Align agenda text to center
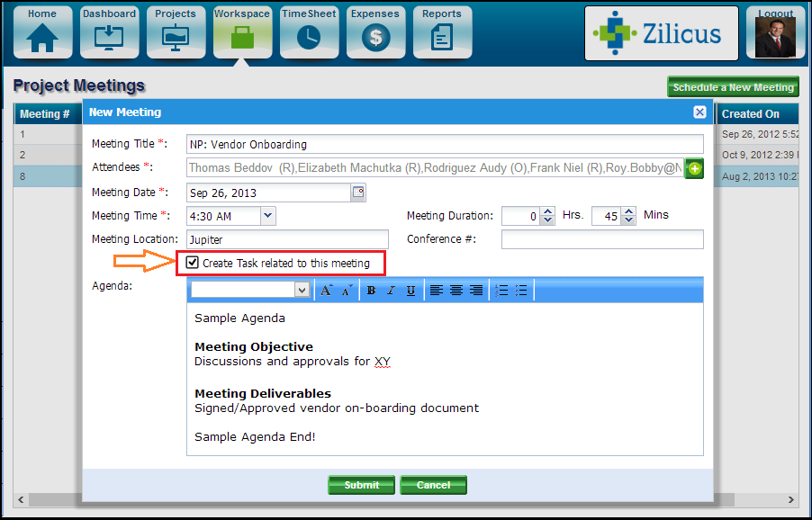The image size is (812, 520). (x=456, y=290)
